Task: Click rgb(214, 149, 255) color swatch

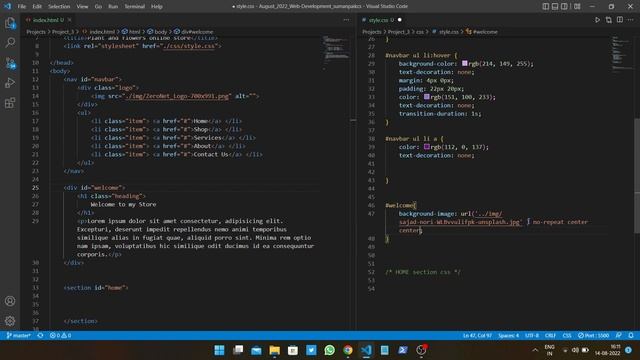Action: pyautogui.click(x=464, y=63)
